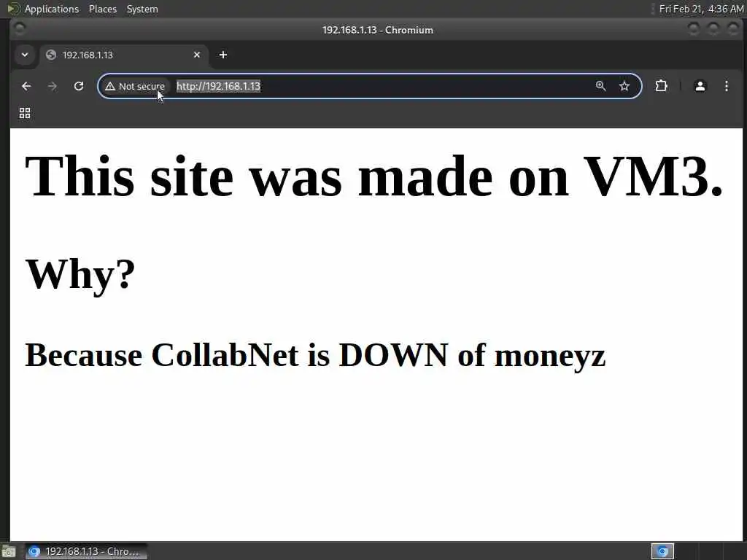Expand the tab search dropdown arrow
This screenshot has width=747, height=560.
coord(25,55)
